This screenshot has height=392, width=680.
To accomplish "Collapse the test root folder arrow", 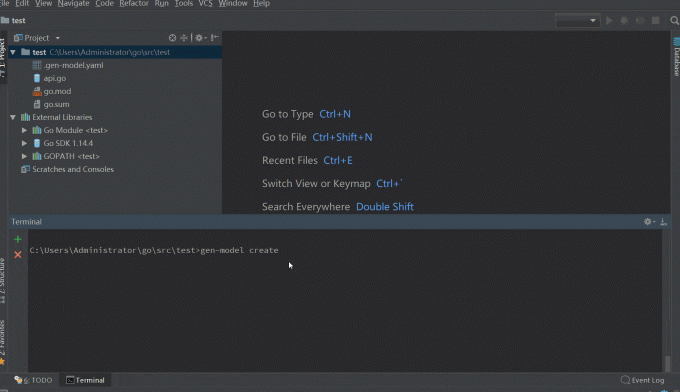I will 13,52.
